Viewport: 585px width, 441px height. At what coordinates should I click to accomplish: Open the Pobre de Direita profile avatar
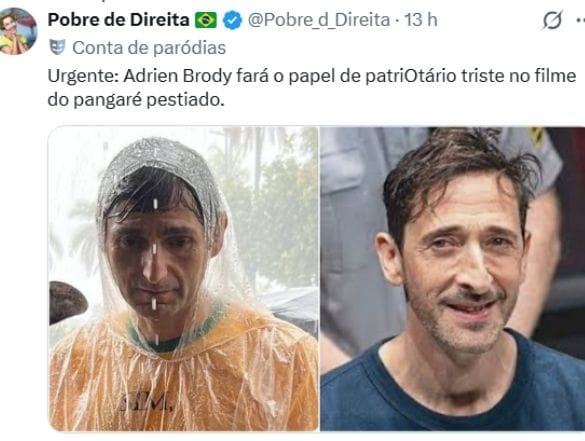tap(17, 31)
